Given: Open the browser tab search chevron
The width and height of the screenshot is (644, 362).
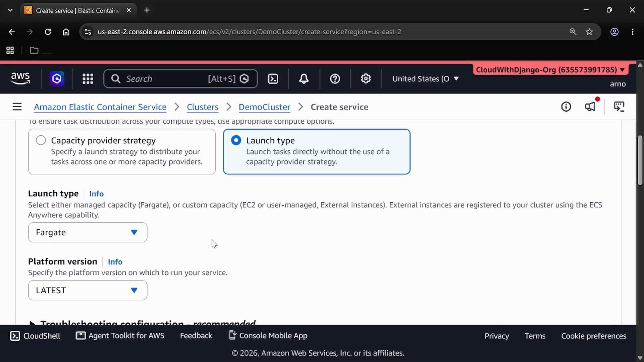Looking at the screenshot, I should [x=10, y=10].
